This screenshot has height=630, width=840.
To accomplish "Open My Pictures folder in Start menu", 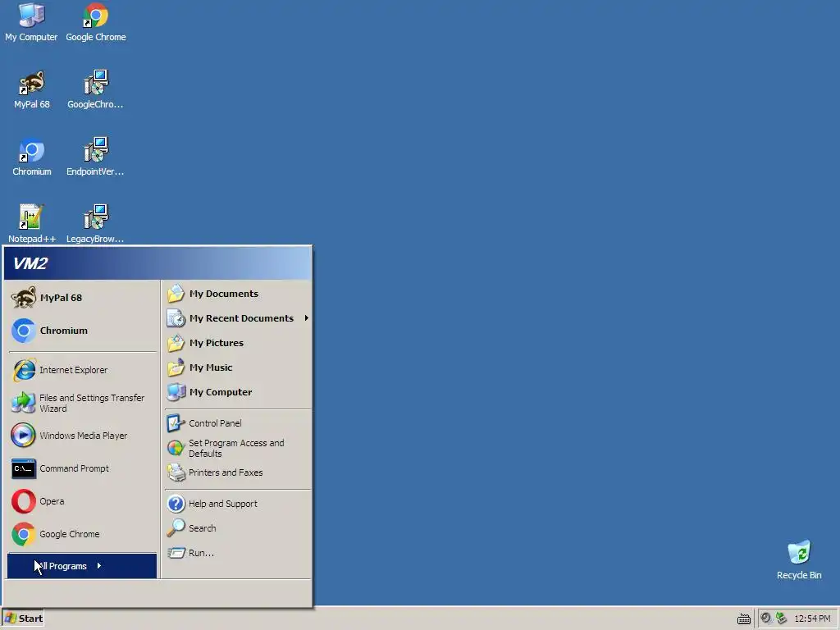I will pos(237,343).
